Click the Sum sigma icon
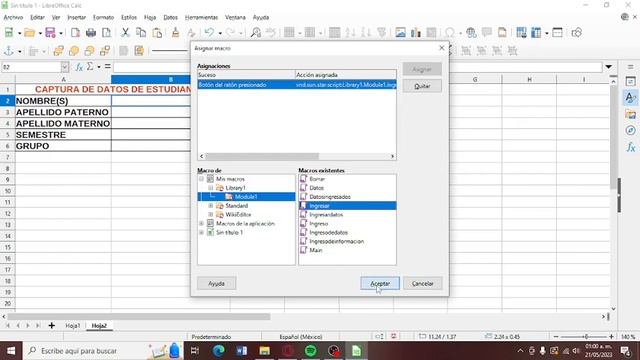 pyautogui.click(x=90, y=67)
